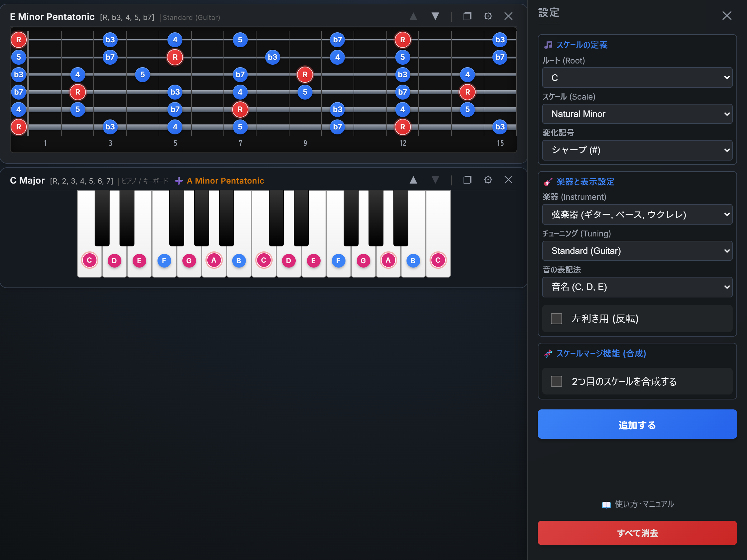Open the ルート (Root) dropdown
Screen dimensions: 747x560
pyautogui.click(x=637, y=77)
